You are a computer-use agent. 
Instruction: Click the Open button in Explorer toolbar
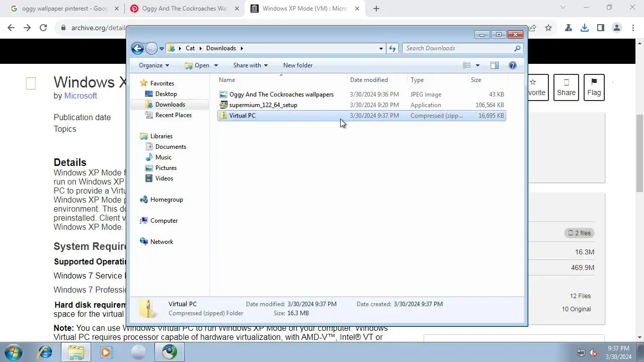pos(197,65)
